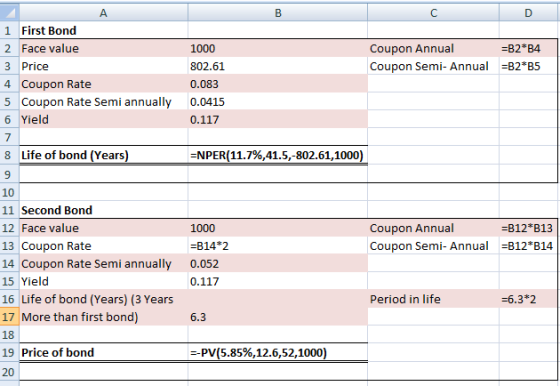The width and height of the screenshot is (560, 386).
Task: Click the 0.052 value cell
Action: [278, 264]
